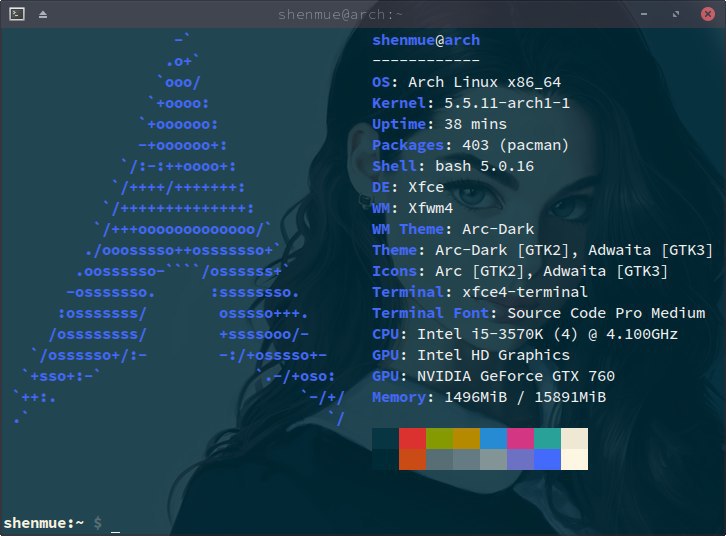Click GPU Intel HD Graphics line

(x=471, y=355)
